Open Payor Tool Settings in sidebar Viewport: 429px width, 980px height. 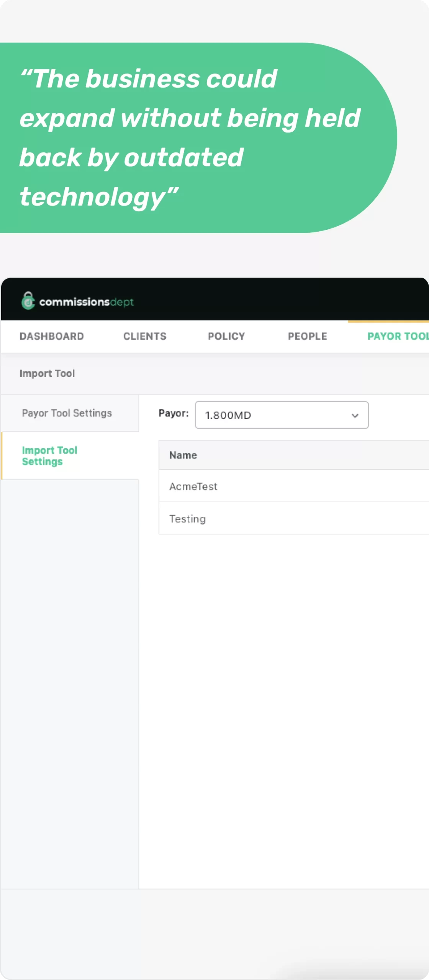tap(67, 413)
